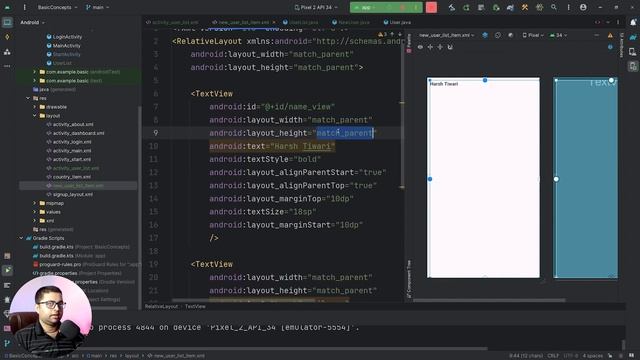Image resolution: width=640 pixels, height=360 pixels.
Task: Click the Search Everywhere magnifier icon
Action: pos(554,7)
